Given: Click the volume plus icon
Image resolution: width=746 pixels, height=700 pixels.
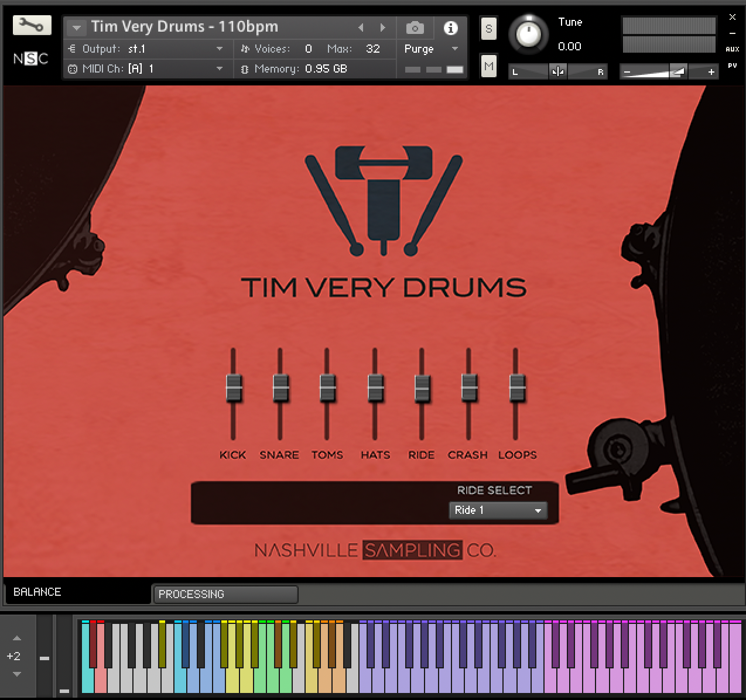Looking at the screenshot, I should pyautogui.click(x=711, y=72).
